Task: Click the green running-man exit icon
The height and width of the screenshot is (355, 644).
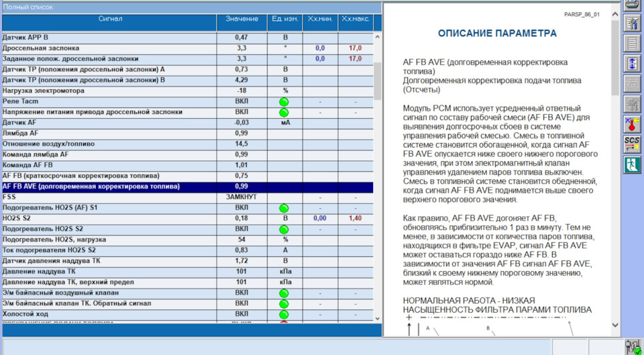Action: pos(632,164)
